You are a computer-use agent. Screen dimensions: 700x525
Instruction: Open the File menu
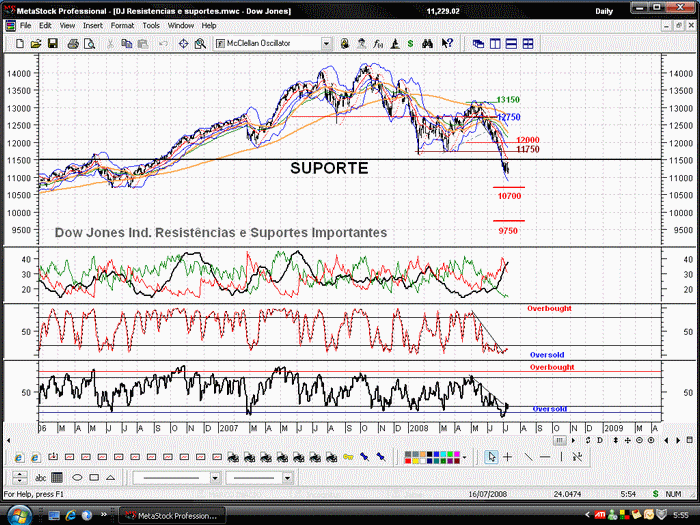click(x=25, y=26)
